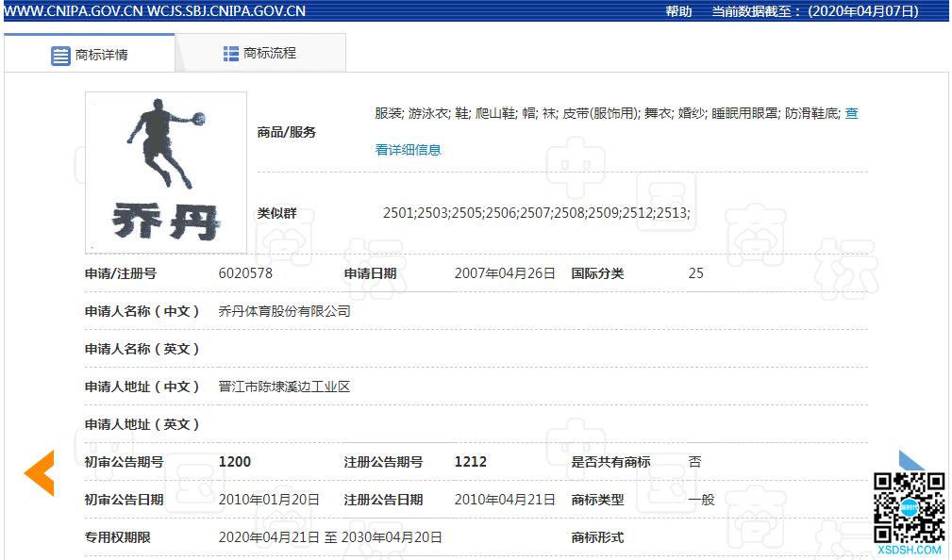
Task: Click the 商标类型 label
Action: tap(597, 500)
